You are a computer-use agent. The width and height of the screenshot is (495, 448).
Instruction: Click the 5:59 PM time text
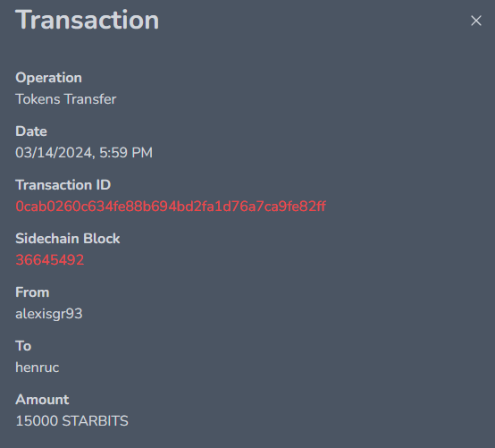pos(126,153)
